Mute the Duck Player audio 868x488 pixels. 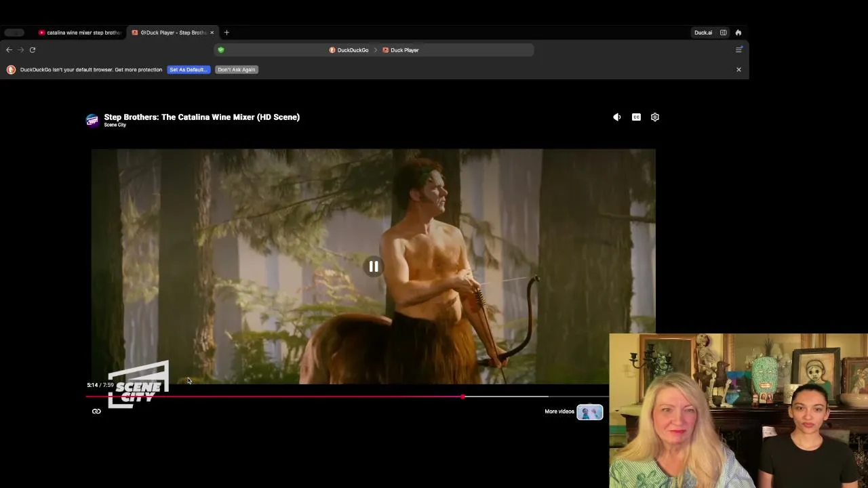(x=617, y=117)
